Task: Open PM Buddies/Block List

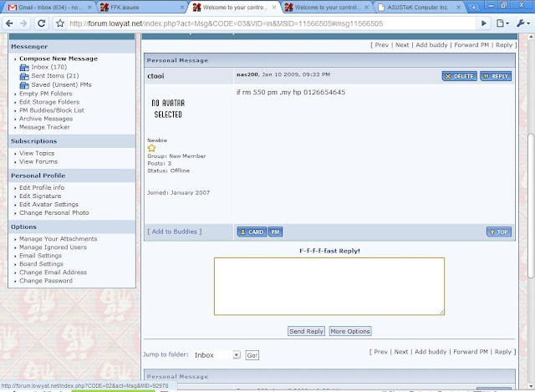Action: [x=52, y=110]
